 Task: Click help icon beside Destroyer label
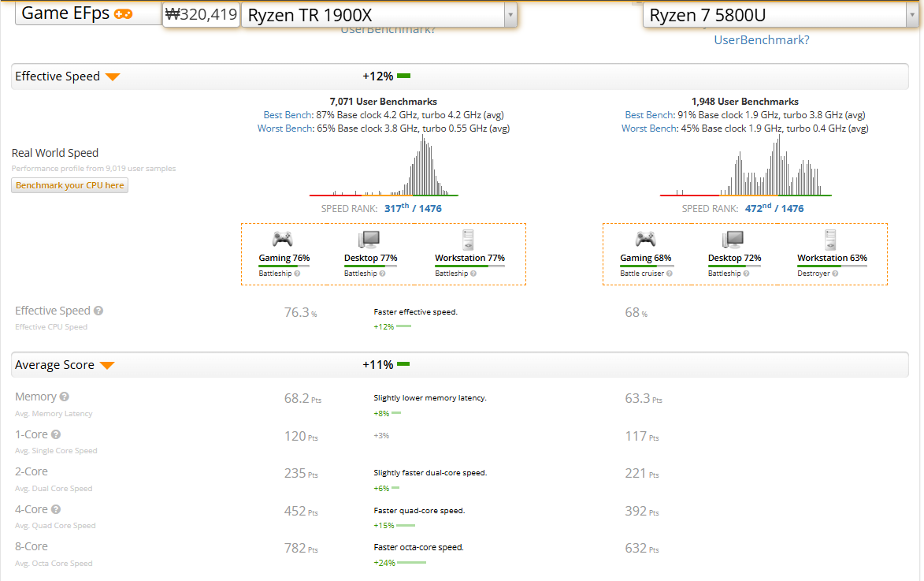(x=835, y=274)
